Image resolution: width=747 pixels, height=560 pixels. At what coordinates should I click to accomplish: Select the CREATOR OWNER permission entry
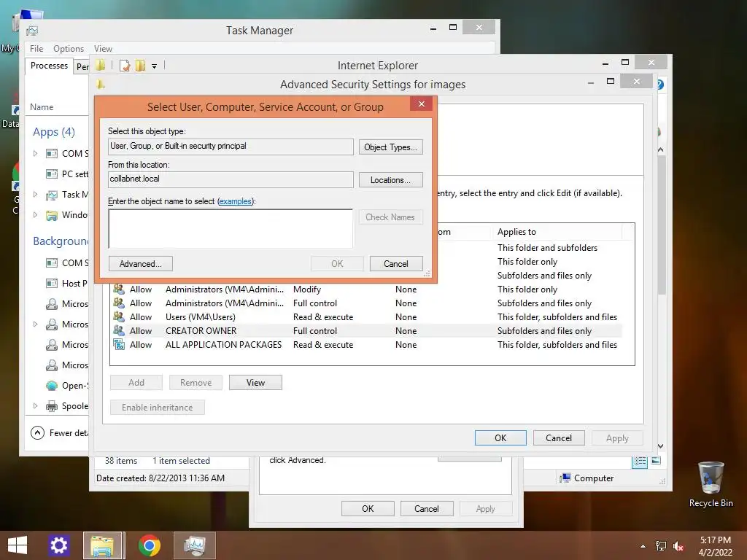(367, 331)
